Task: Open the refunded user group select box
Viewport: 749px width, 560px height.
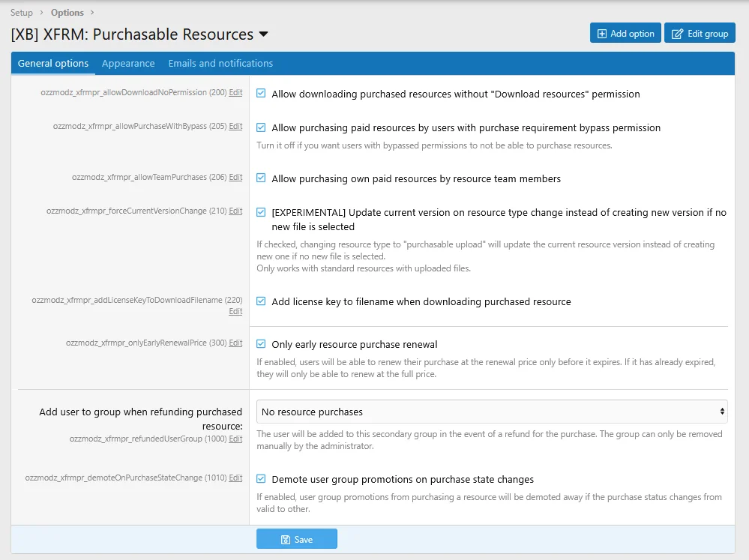Action: coord(491,412)
